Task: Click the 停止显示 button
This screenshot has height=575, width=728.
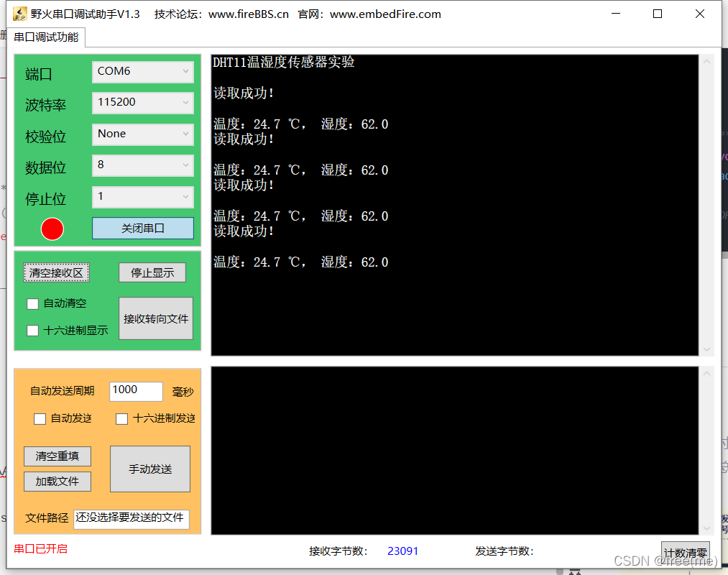Action: [152, 272]
